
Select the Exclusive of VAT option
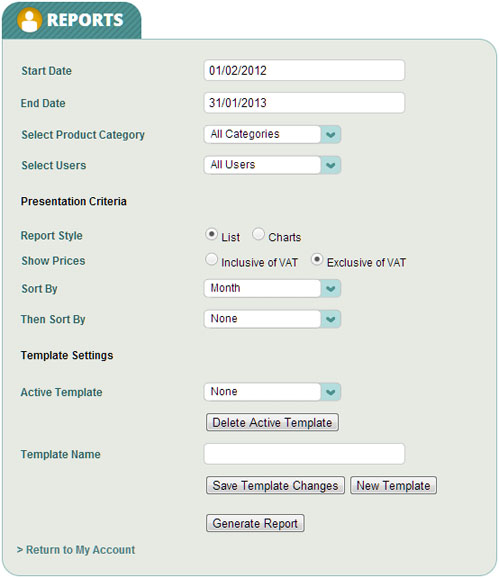[317, 259]
